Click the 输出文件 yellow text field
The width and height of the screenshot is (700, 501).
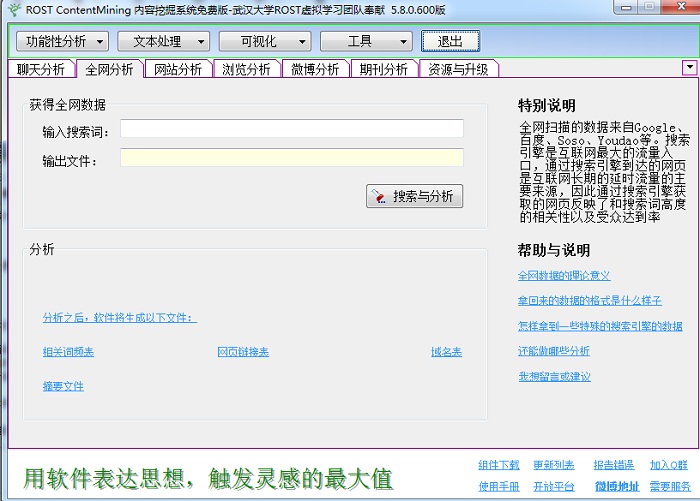pyautogui.click(x=292, y=158)
